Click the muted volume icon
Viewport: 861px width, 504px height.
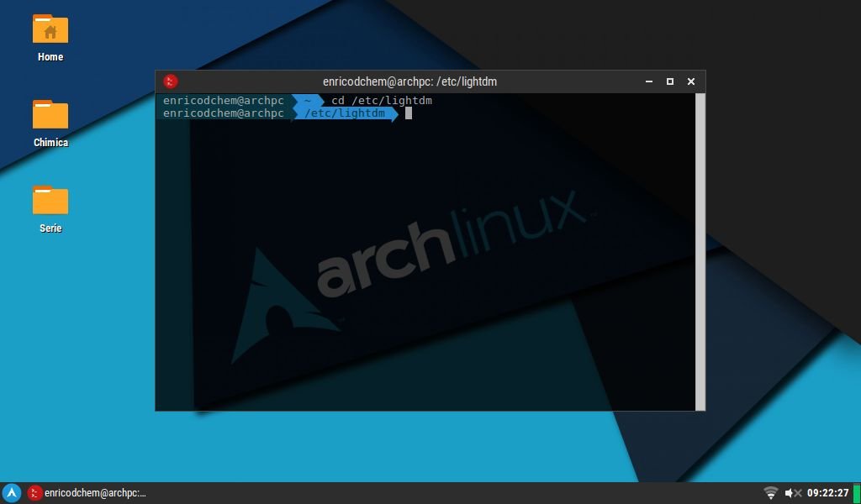pyautogui.click(x=793, y=493)
